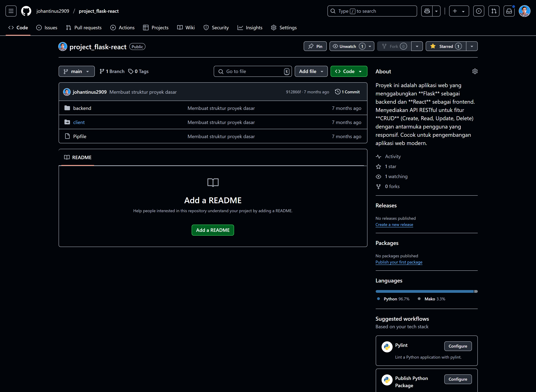The width and height of the screenshot is (536, 392).
Task: Open the Insights tab
Action: (x=250, y=28)
